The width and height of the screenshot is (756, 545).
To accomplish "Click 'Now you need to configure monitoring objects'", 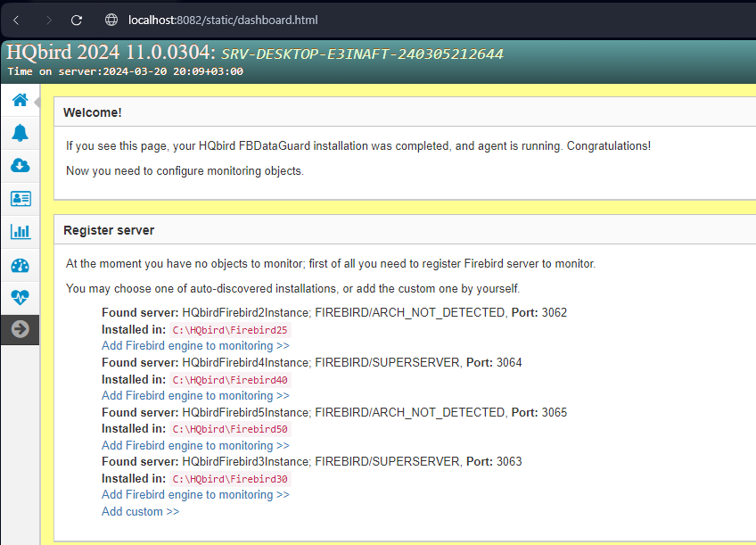I will pyautogui.click(x=185, y=171).
